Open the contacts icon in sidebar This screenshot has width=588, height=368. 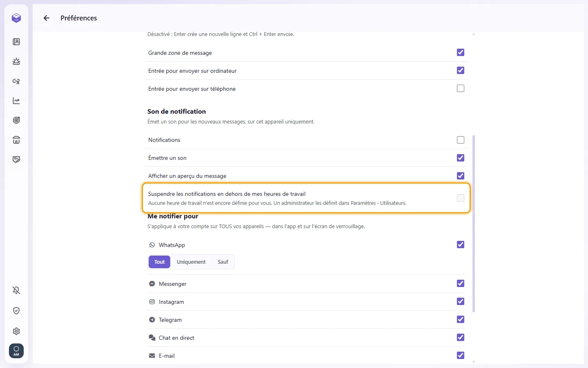pyautogui.click(x=16, y=42)
